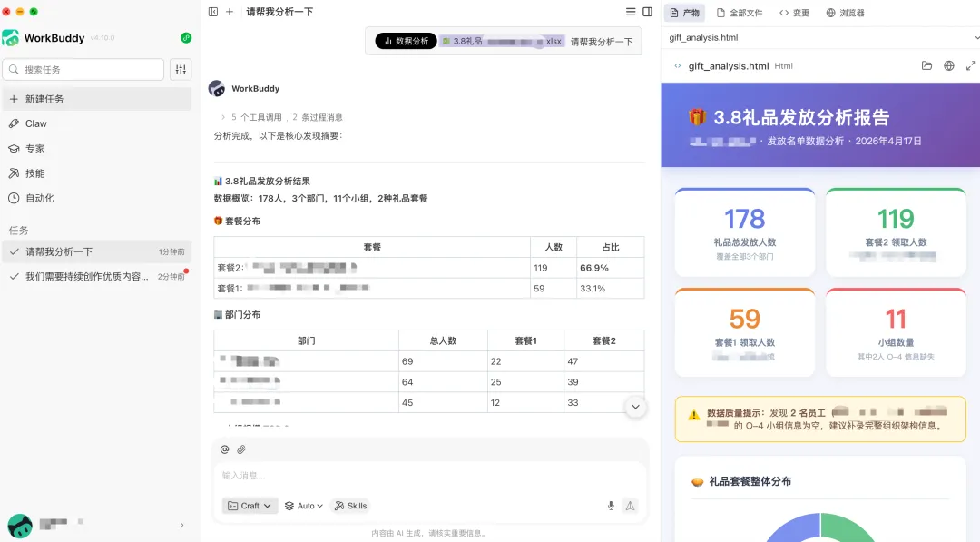
Task: Click the 119 套餐2 领取人数 card
Action: coord(896,232)
